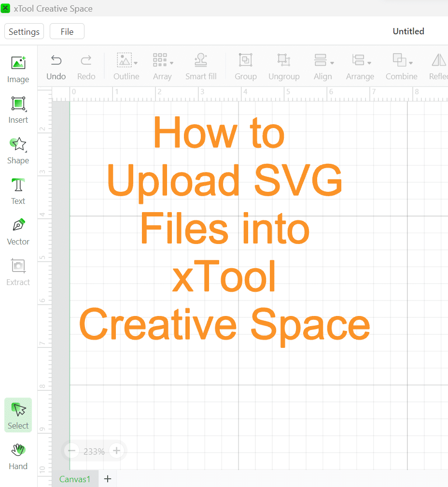
Task: Click the Arrange icon
Action: pyautogui.click(x=358, y=60)
